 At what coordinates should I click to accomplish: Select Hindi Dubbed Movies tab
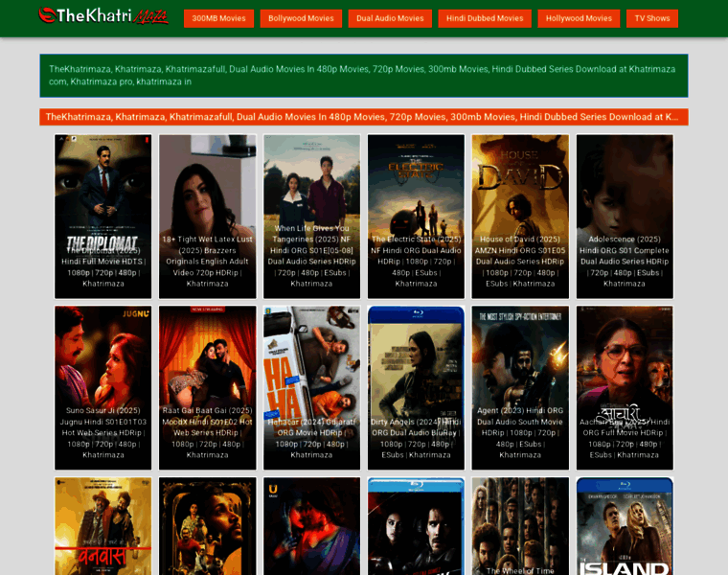click(485, 18)
